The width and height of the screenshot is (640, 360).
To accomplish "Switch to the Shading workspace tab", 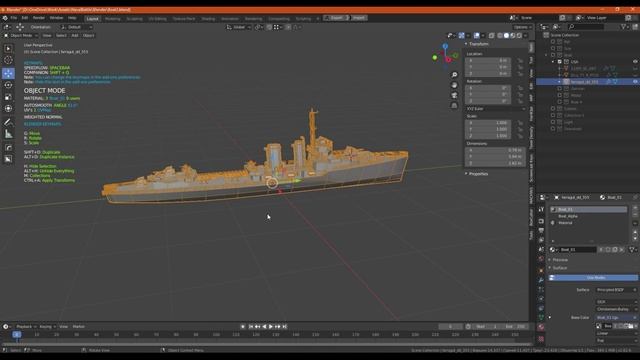I will click(x=208, y=18).
